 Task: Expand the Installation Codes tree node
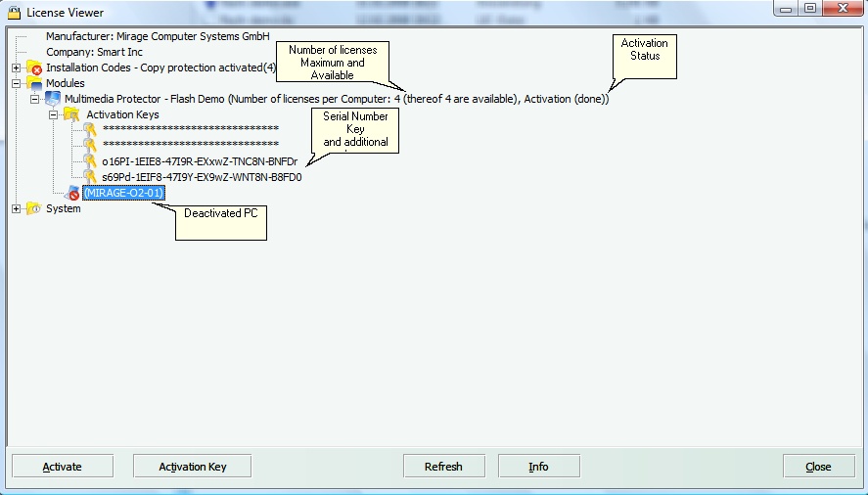point(17,68)
